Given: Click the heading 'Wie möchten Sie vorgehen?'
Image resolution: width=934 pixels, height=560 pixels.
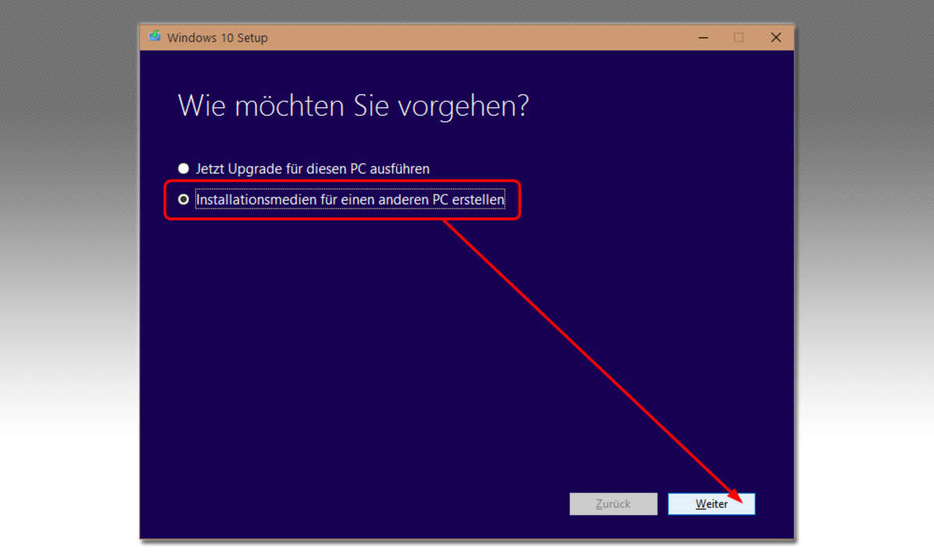Looking at the screenshot, I should click(353, 106).
